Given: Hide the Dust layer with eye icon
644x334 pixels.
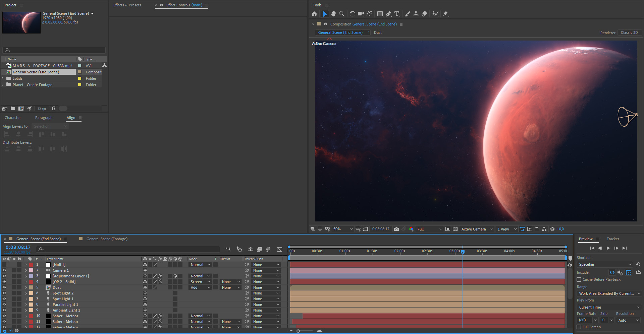Looking at the screenshot, I should (4, 287).
